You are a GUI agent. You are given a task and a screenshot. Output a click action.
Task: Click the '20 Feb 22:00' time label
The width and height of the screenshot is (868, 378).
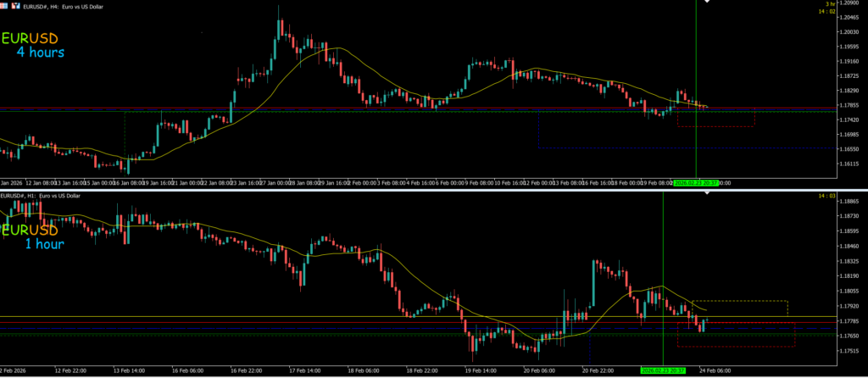coord(598,370)
